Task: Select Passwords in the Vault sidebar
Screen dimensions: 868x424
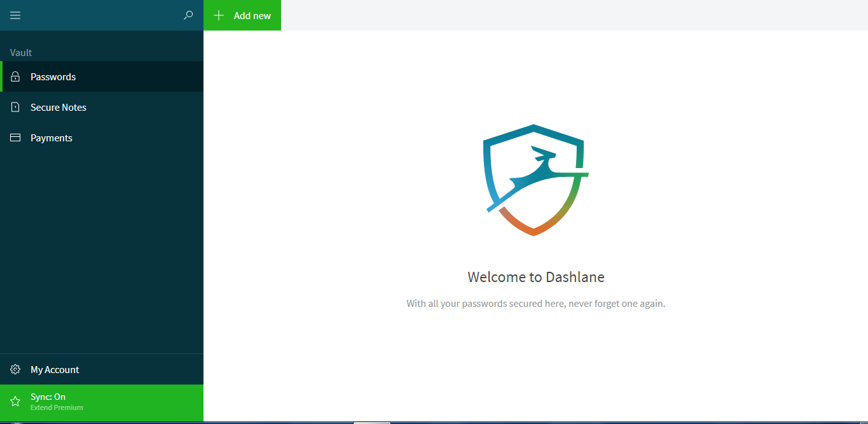Action: pos(102,76)
